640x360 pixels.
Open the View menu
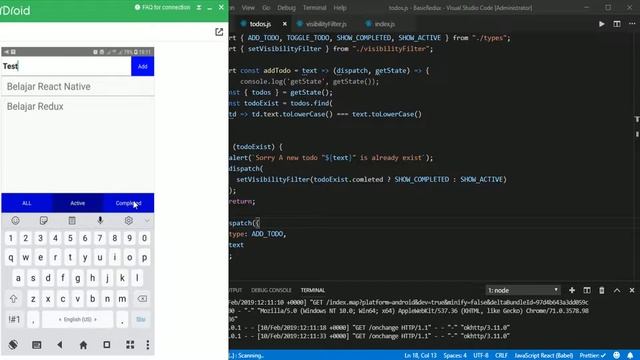tap(248, 8)
